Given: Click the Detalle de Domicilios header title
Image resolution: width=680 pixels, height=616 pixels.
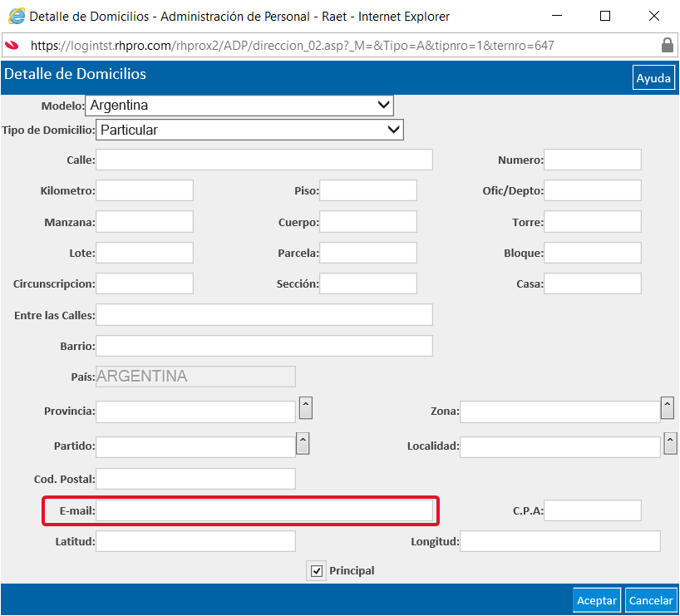Looking at the screenshot, I should pos(75,74).
